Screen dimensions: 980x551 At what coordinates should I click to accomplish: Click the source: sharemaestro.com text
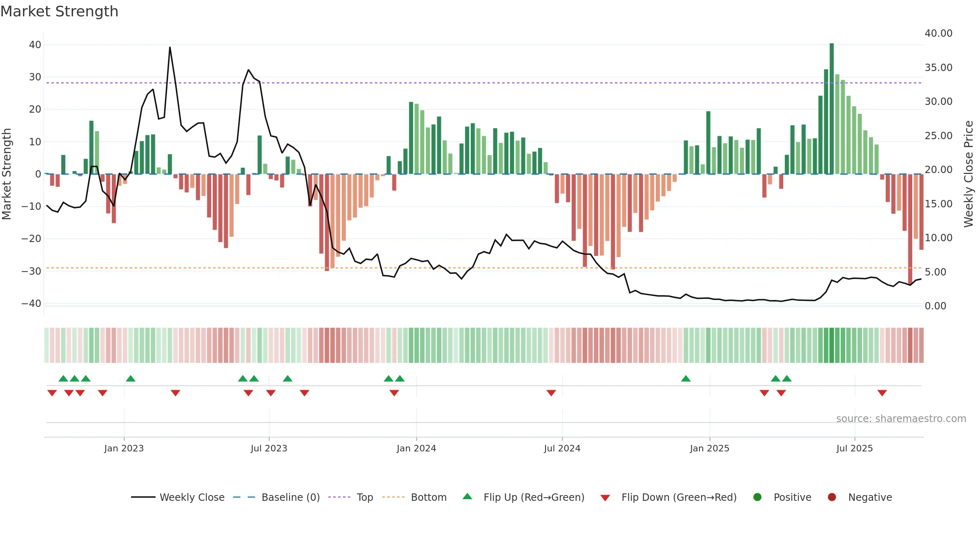[x=901, y=418]
